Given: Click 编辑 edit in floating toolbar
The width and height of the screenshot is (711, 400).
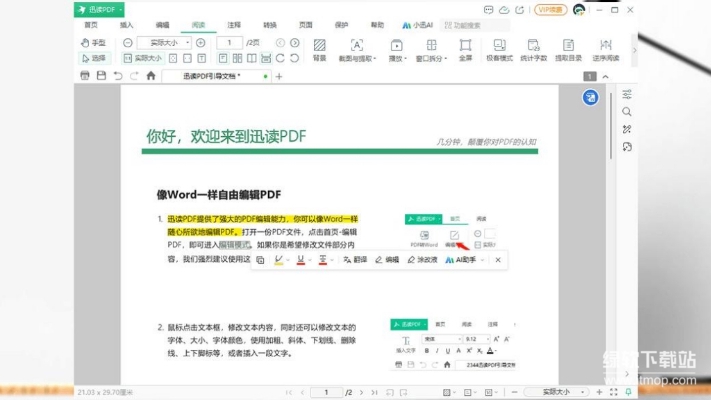Looking at the screenshot, I should [387, 260].
